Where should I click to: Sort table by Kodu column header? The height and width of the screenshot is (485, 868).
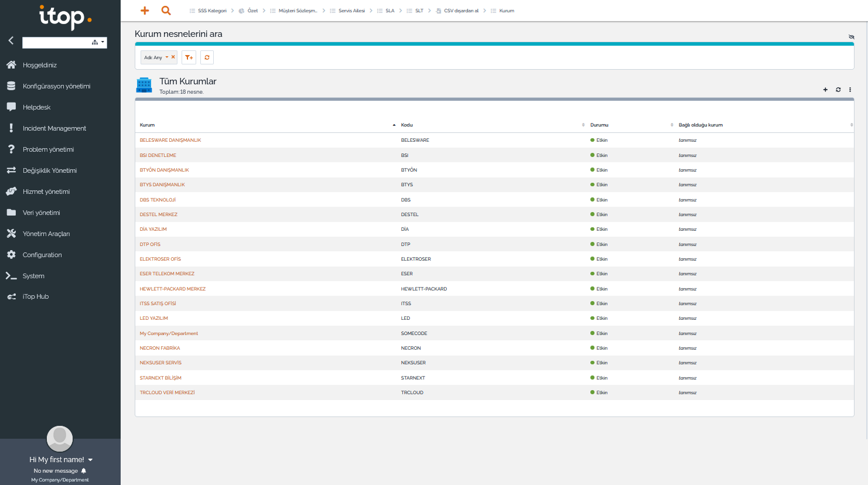point(407,125)
